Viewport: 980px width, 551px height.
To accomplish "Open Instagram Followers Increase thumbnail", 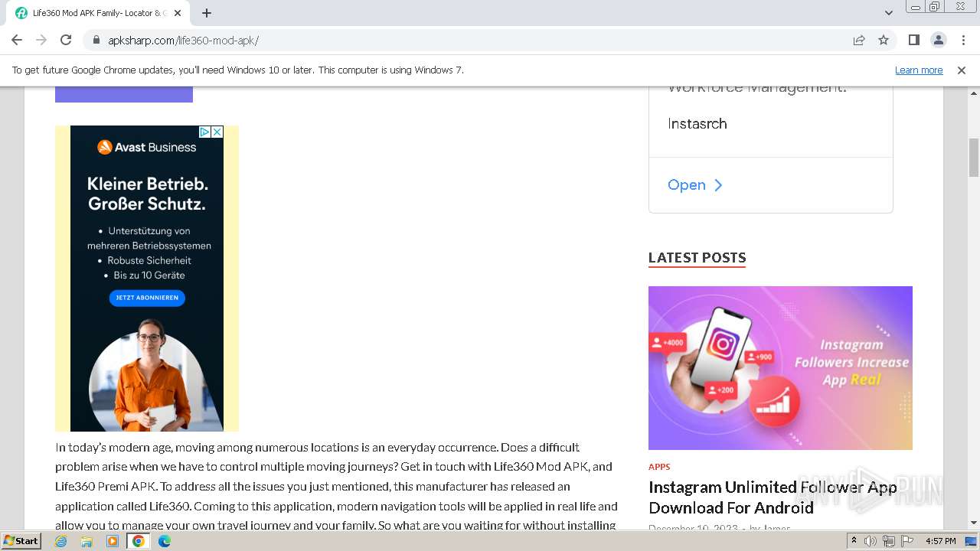I will [780, 368].
